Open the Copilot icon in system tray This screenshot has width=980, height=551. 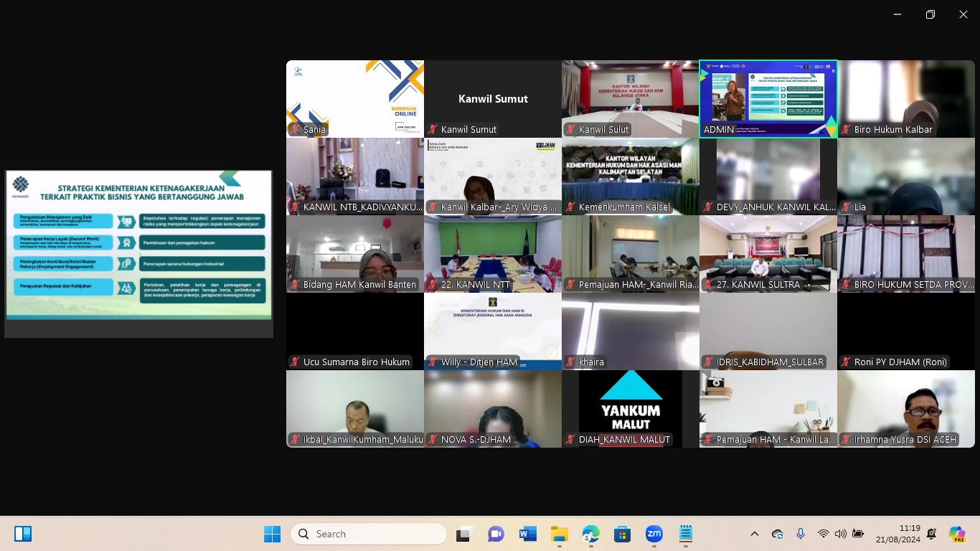tap(956, 534)
